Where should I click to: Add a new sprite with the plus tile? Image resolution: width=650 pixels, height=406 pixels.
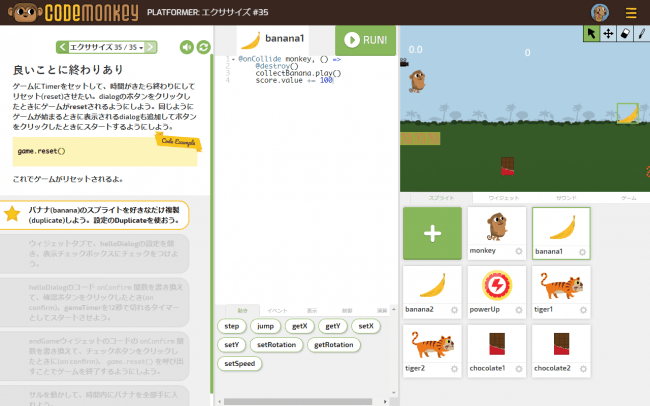[431, 233]
